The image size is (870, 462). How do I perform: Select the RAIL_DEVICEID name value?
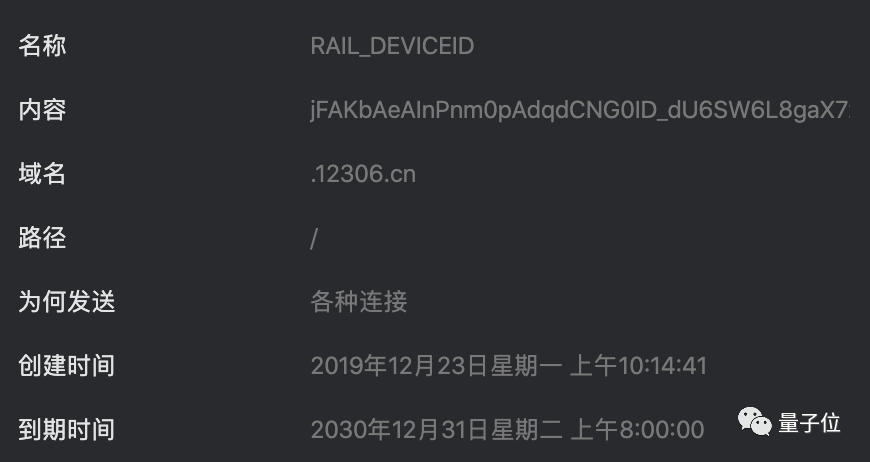coord(392,46)
